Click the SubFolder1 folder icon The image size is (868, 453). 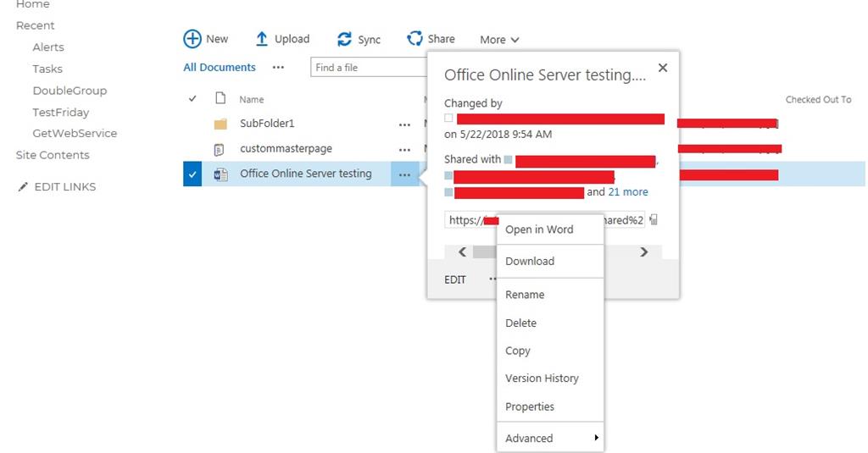(x=220, y=124)
